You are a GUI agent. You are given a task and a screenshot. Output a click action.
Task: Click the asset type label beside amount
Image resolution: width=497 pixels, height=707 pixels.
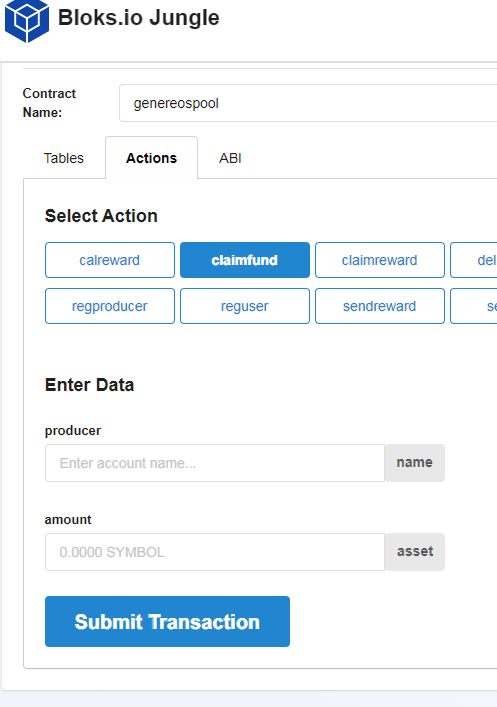[x=415, y=552]
